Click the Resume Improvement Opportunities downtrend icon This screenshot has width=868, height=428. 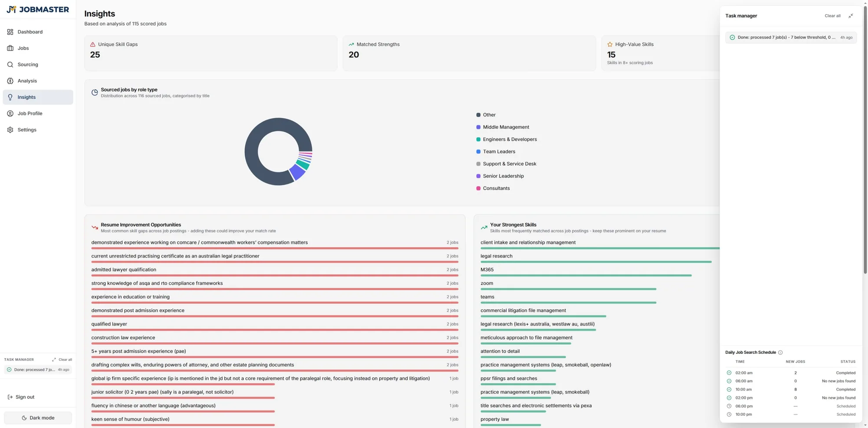pos(95,227)
